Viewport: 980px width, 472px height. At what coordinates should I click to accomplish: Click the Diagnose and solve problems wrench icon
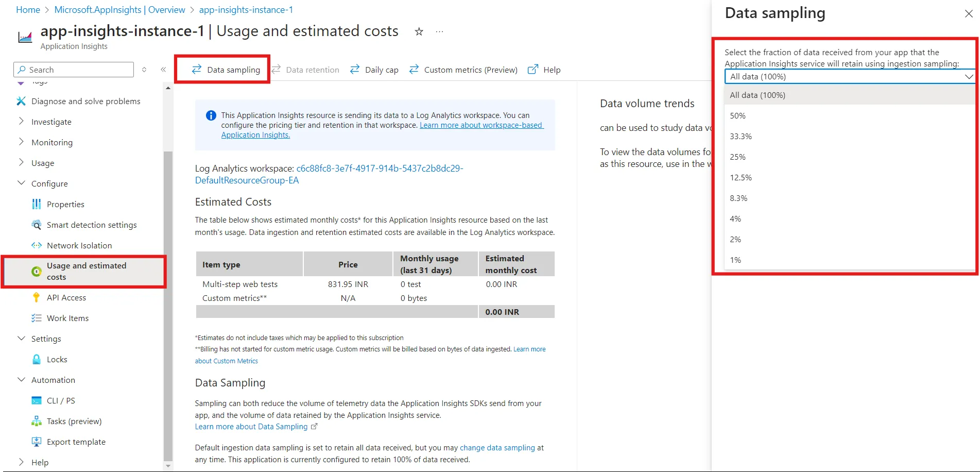click(x=21, y=101)
